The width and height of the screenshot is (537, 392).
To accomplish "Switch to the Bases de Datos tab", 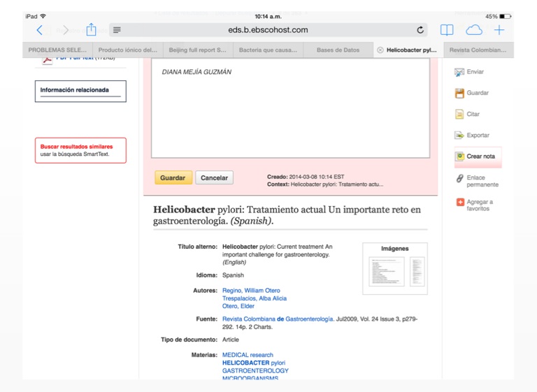I will coord(338,50).
